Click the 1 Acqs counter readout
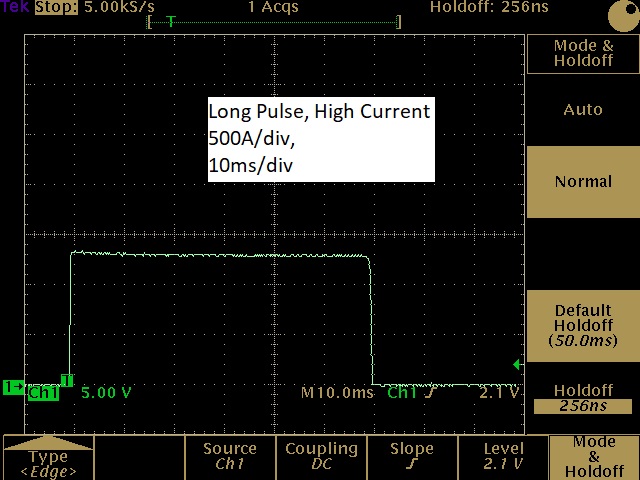The height and width of the screenshot is (480, 640). [x=273, y=7]
